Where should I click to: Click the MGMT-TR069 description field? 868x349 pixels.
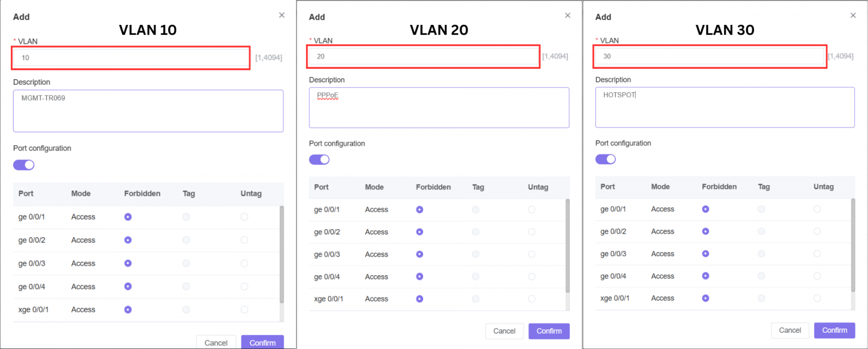[148, 111]
